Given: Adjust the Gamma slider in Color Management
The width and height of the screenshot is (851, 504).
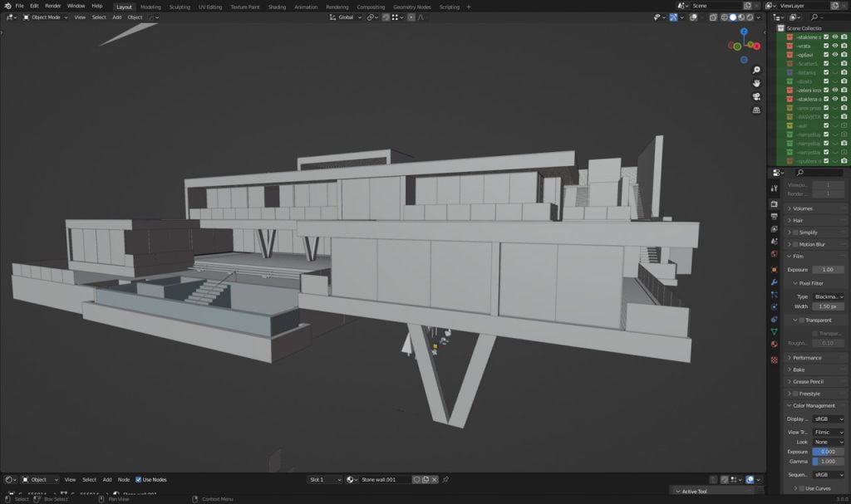Looking at the screenshot, I should click(x=828, y=461).
